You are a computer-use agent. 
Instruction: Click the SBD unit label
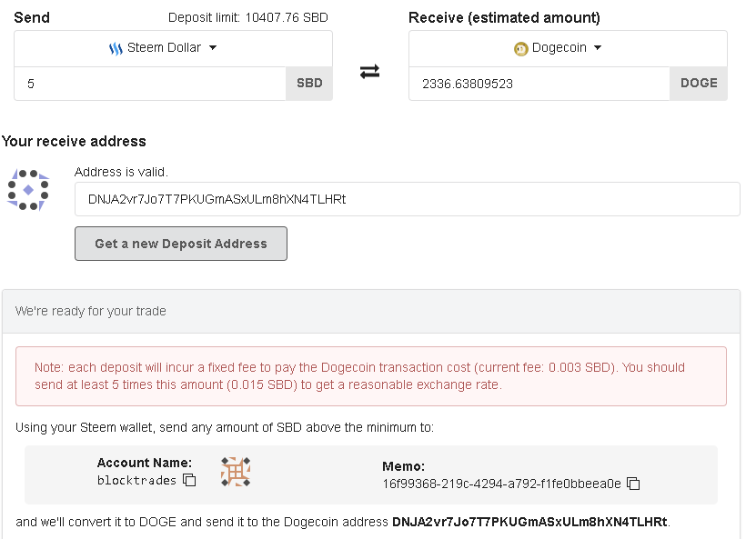click(309, 84)
